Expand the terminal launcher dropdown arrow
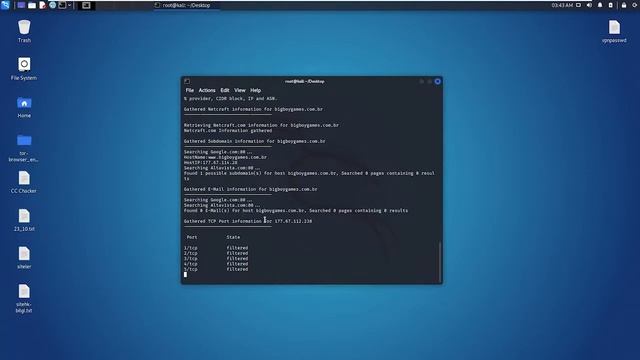Viewport: 640px width, 360px height. coord(69,5)
